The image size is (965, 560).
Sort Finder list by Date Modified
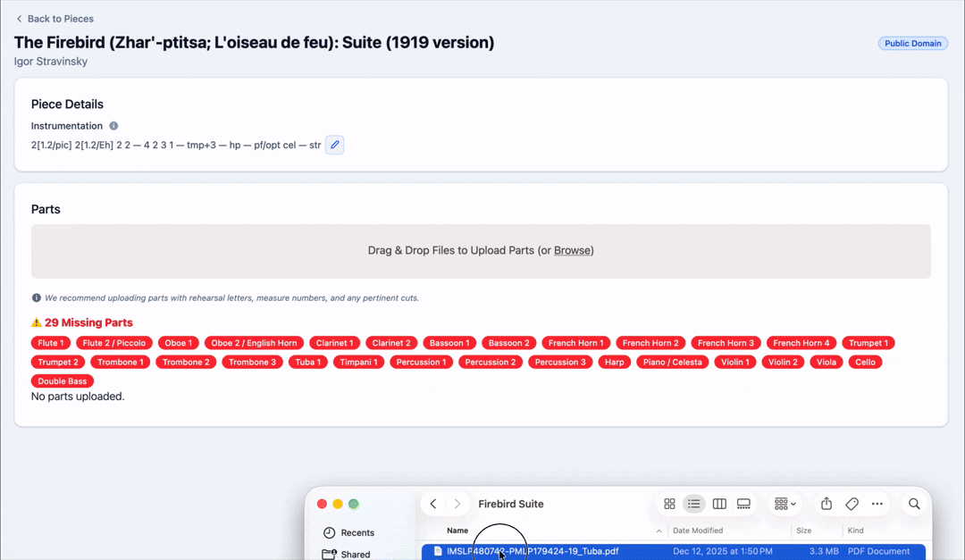point(698,531)
